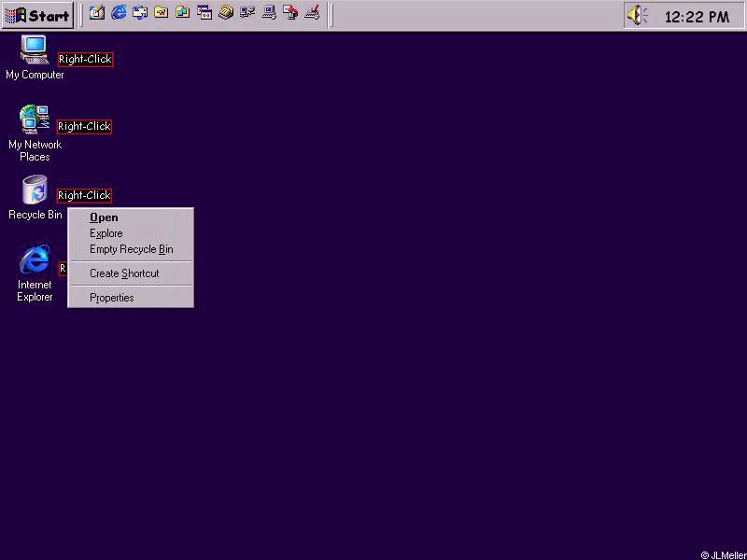Select Empty Recycle Bin from the menu

[x=131, y=249]
